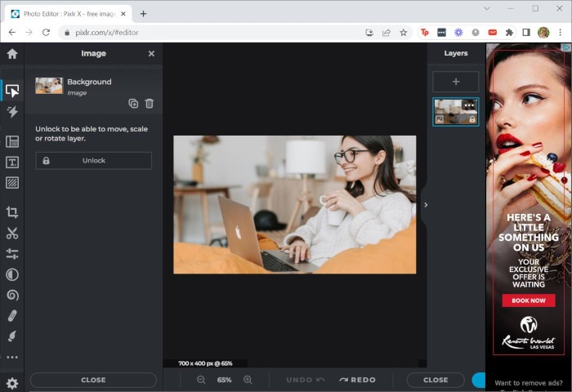Viewport: 572px width, 392px height.
Task: Open Chrome side panel icon
Action: point(526,33)
